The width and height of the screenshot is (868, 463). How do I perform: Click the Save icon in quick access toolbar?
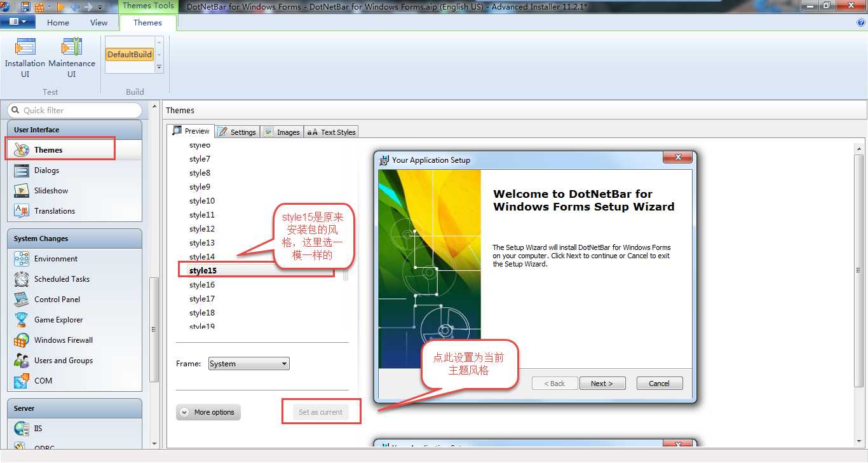(x=25, y=7)
